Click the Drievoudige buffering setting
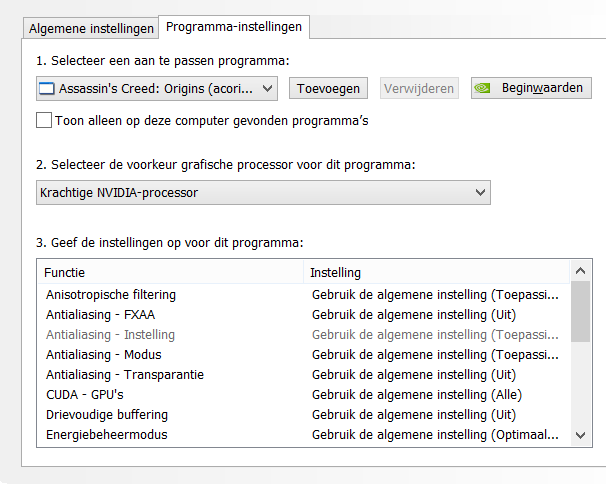 [107, 415]
